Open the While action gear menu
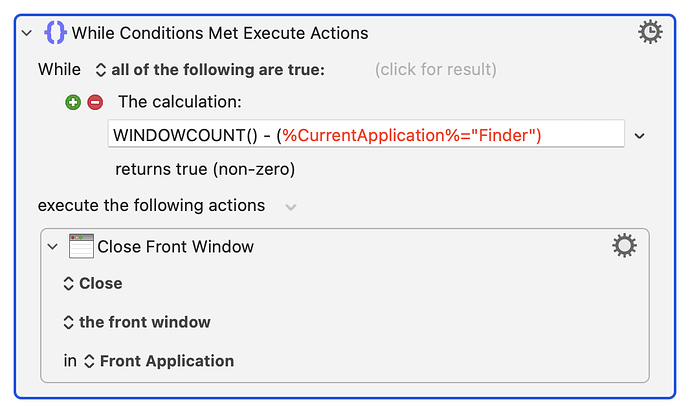 (649, 32)
